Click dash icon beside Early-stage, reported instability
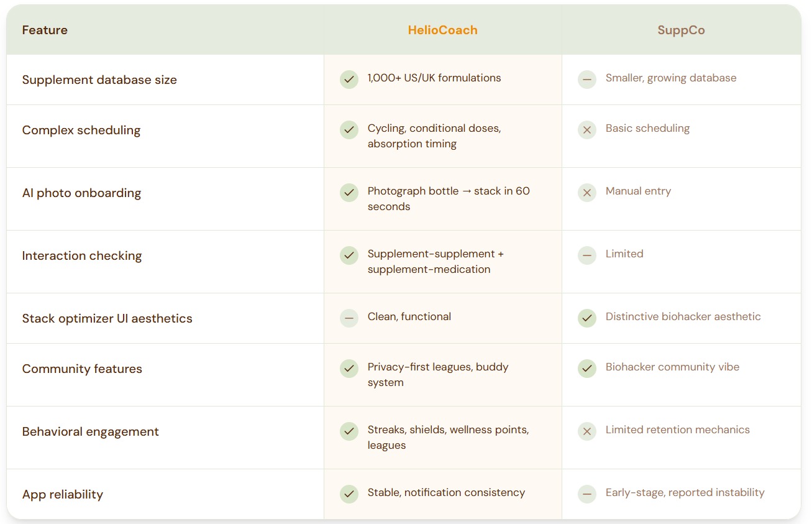 pos(587,494)
